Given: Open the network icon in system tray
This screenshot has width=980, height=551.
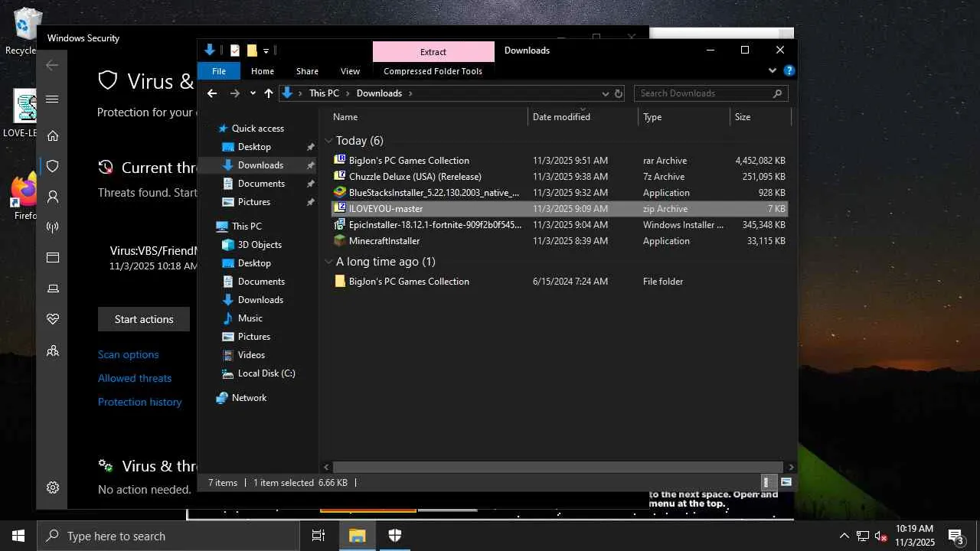Looking at the screenshot, I should click(x=863, y=536).
